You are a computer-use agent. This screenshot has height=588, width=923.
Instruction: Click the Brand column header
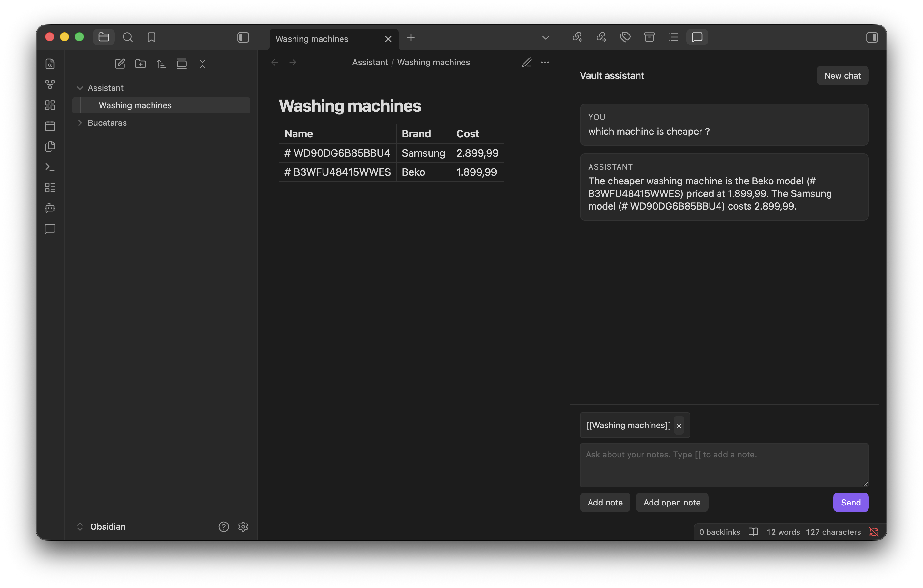423,134
